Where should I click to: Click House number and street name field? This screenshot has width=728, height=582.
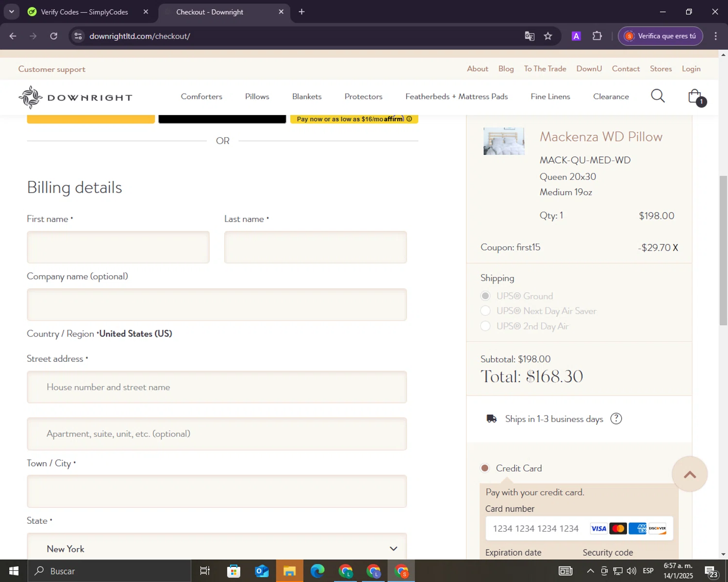(x=216, y=387)
